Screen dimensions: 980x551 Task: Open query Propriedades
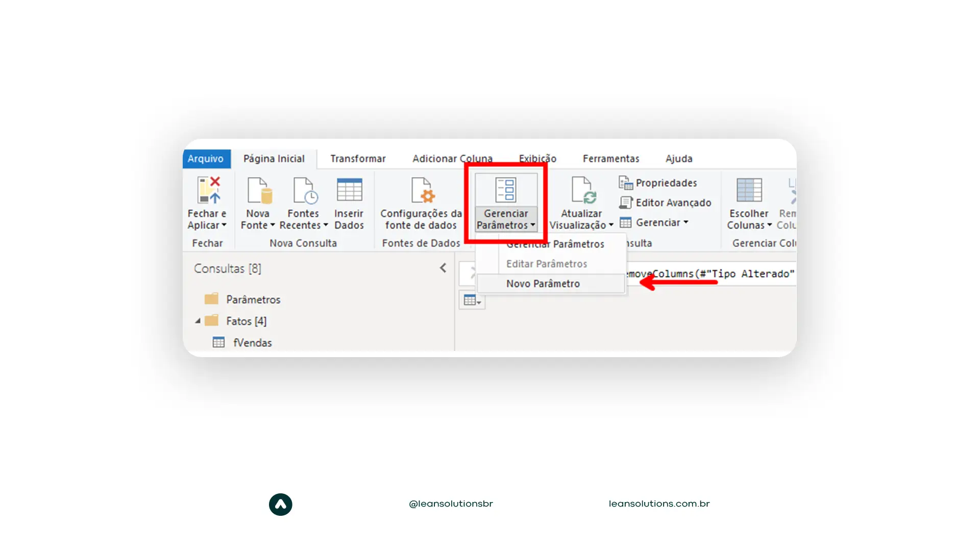(658, 183)
